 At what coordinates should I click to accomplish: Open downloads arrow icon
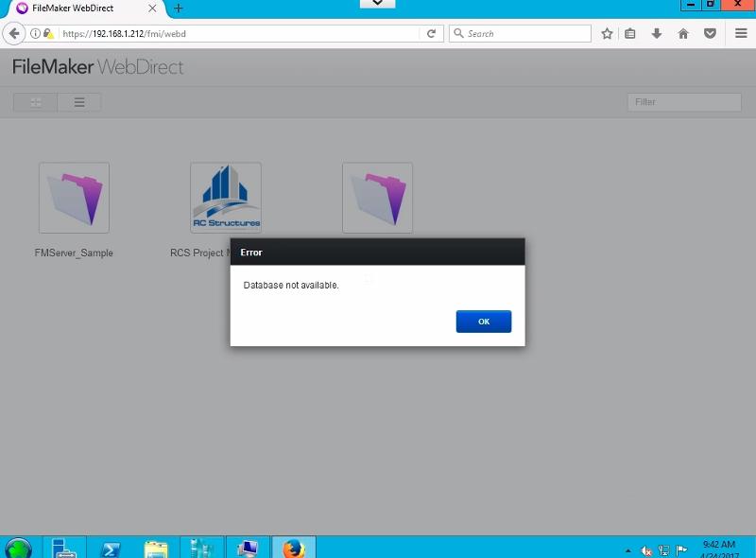tap(657, 34)
